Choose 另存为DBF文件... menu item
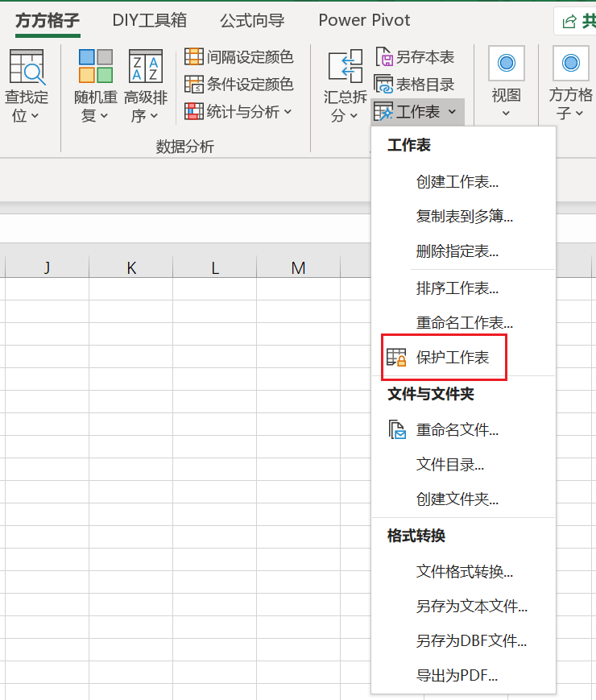Viewport: 596px width, 700px height. pos(463,640)
